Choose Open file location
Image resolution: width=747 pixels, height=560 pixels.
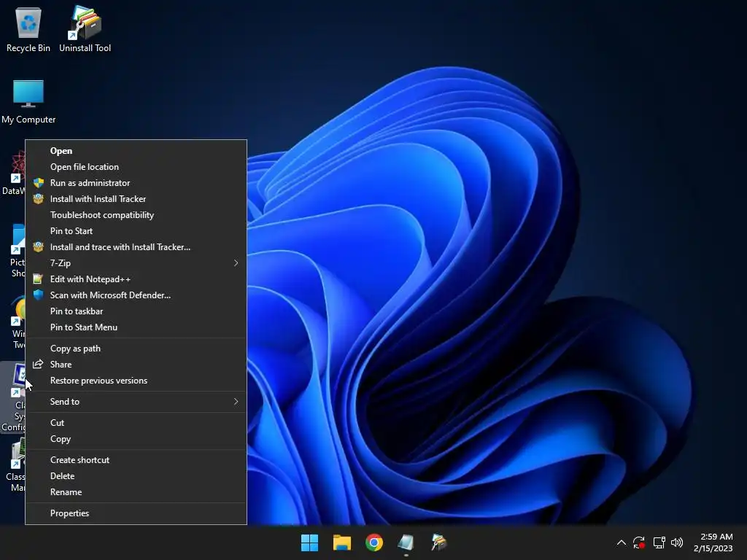(x=136, y=167)
